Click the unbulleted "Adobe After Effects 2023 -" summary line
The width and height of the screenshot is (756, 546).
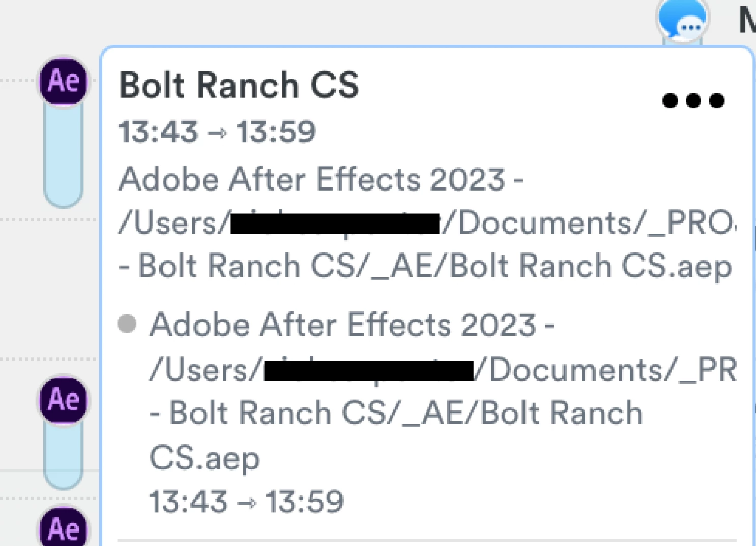(x=321, y=179)
